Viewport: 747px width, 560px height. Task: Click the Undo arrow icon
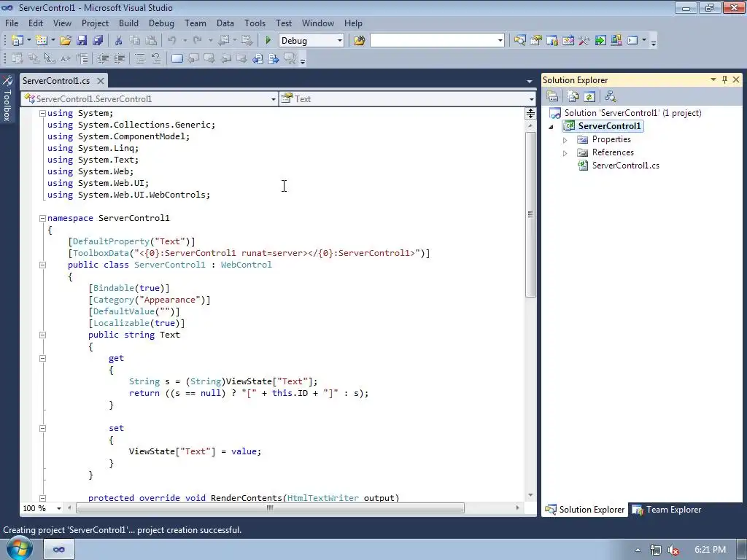click(172, 41)
